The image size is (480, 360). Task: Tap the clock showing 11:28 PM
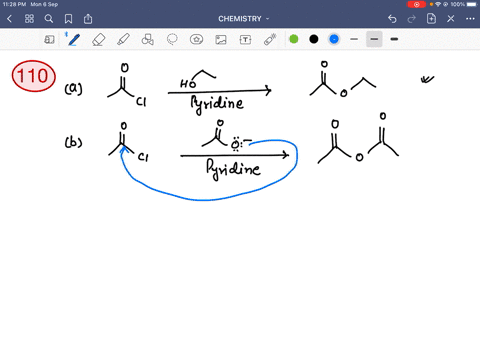click(x=14, y=4)
